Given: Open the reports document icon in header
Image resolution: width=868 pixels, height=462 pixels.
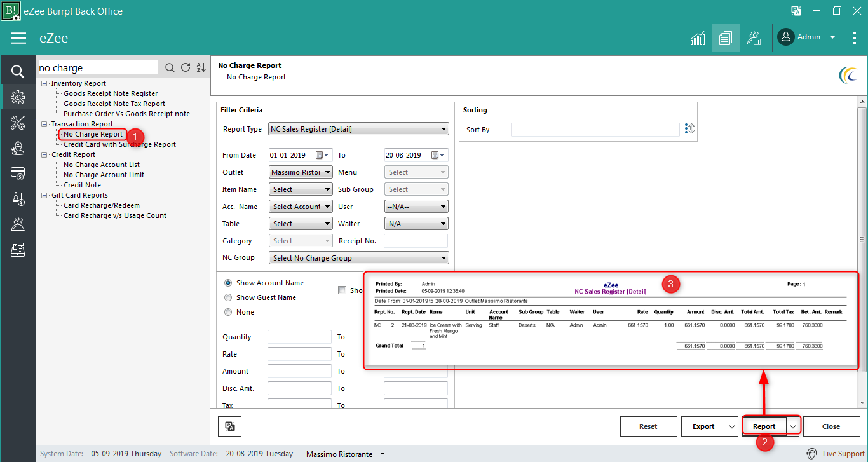Looking at the screenshot, I should (726, 38).
